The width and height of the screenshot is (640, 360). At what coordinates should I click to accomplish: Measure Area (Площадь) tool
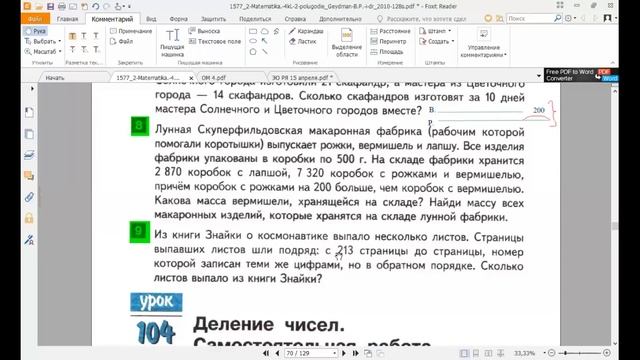click(387, 52)
